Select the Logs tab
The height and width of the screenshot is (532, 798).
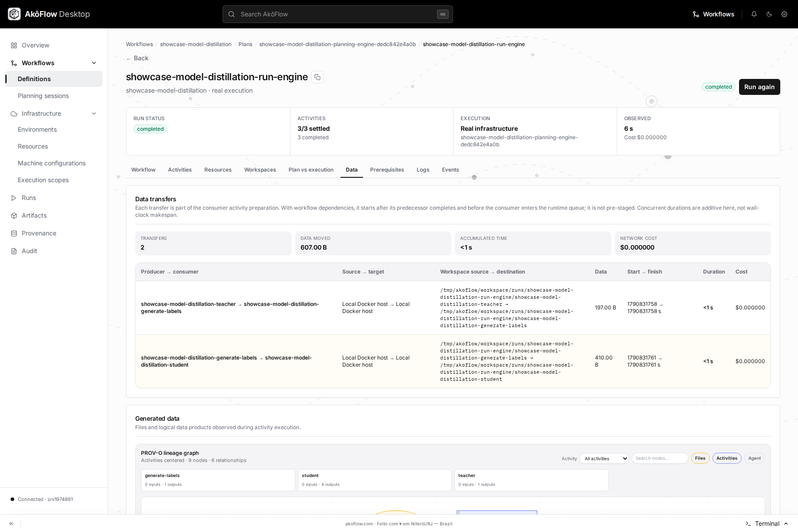[x=423, y=170]
